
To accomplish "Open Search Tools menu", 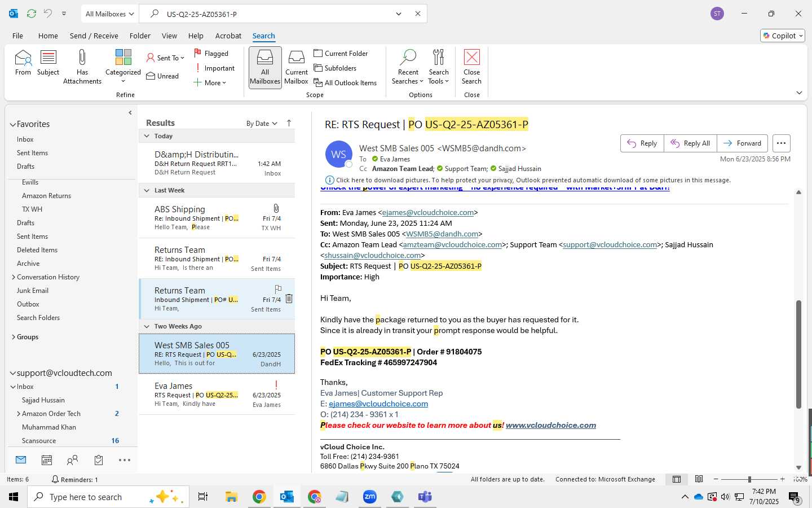I will point(439,67).
